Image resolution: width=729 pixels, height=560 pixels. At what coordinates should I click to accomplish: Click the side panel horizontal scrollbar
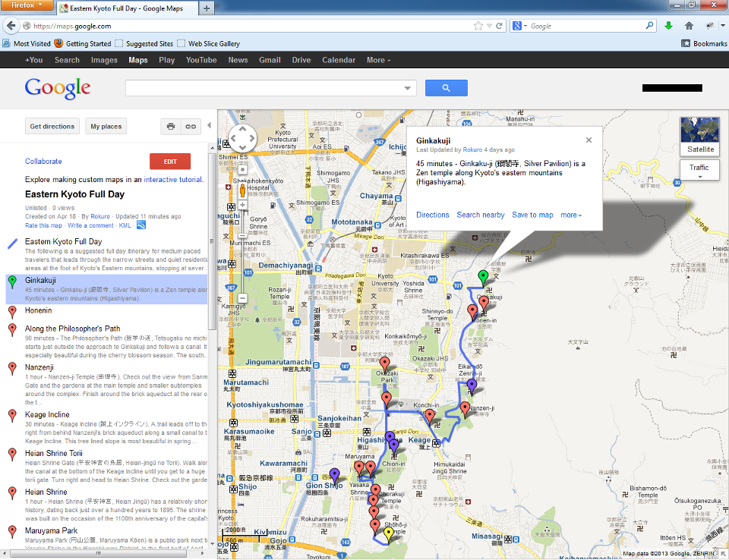click(99, 553)
